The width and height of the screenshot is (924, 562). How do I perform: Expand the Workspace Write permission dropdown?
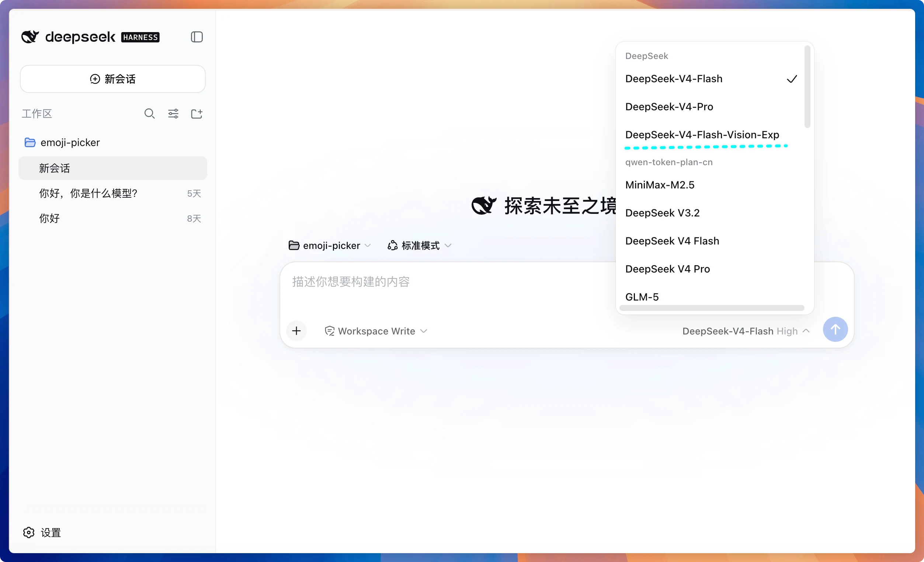(x=376, y=330)
